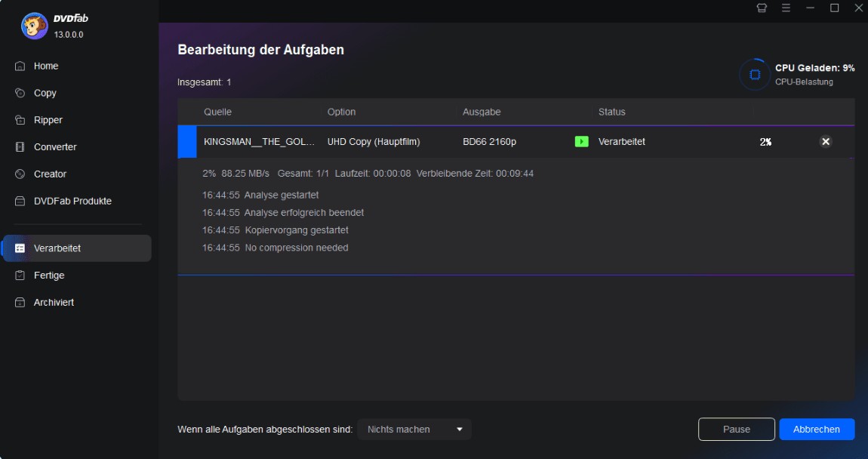Open the skin/theme shirt icon

pyautogui.click(x=762, y=8)
